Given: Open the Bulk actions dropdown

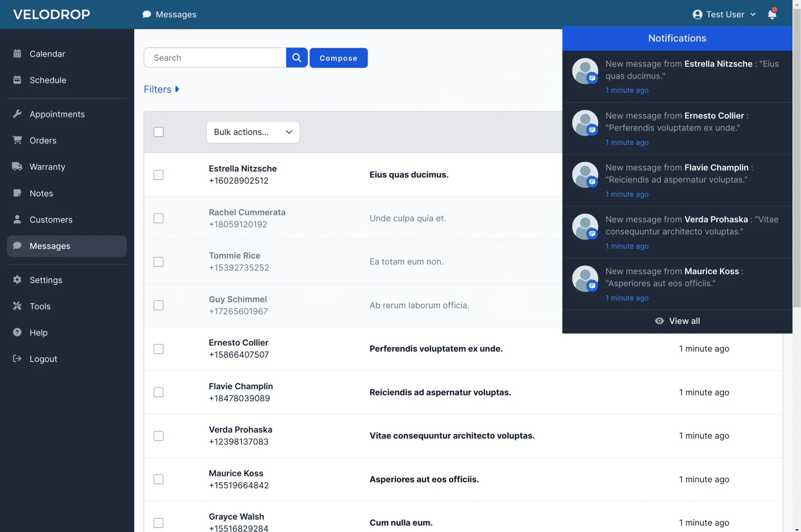Looking at the screenshot, I should (x=253, y=132).
